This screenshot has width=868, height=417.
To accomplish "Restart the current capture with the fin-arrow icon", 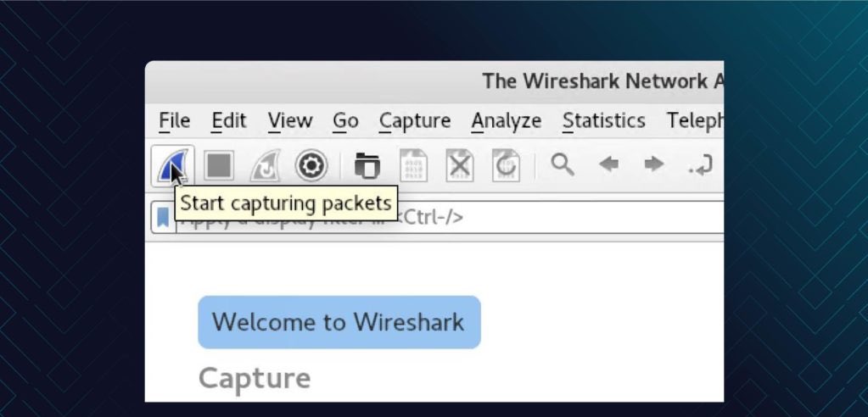I will tap(266, 165).
